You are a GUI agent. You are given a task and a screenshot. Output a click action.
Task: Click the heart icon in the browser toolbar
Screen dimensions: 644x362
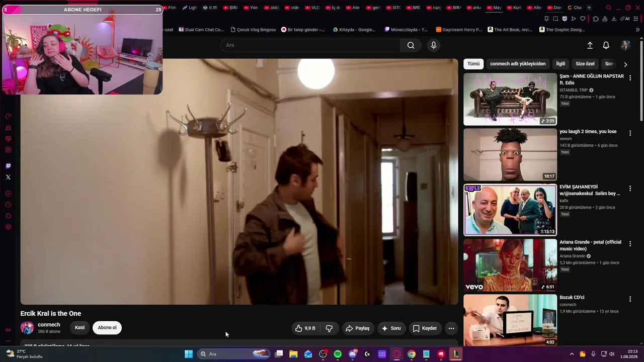[583, 19]
